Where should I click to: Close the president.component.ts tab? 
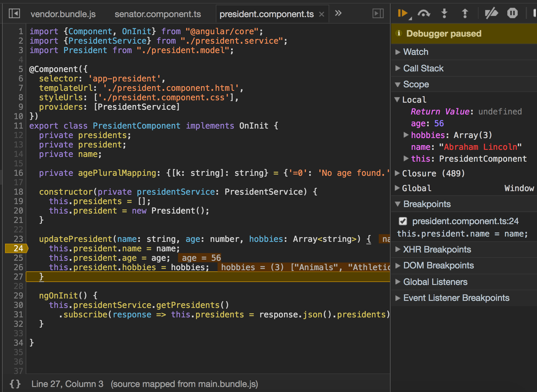[322, 14]
